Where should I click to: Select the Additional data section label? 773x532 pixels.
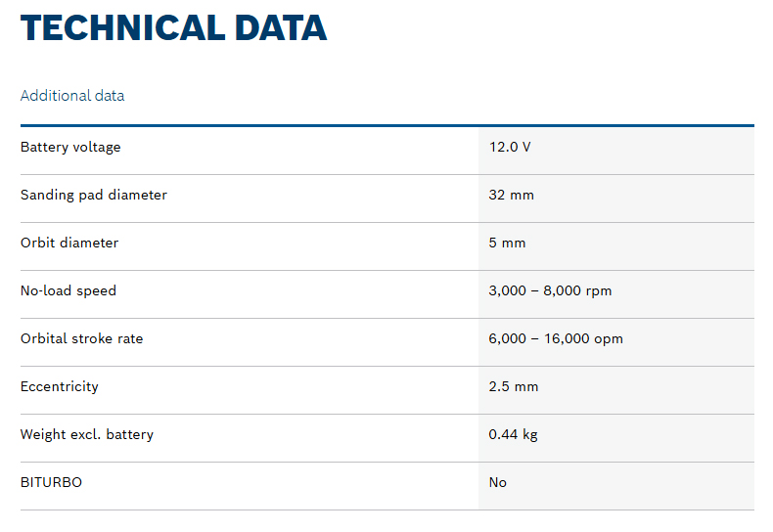[x=72, y=96]
